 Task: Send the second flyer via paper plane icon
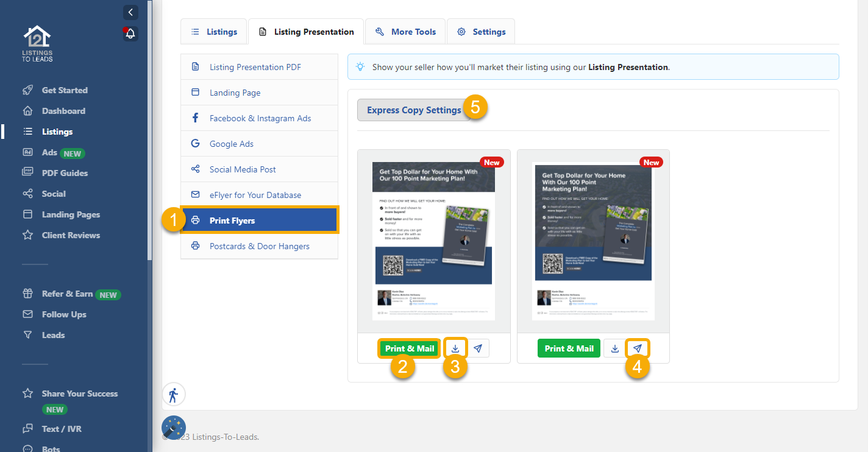coord(638,348)
